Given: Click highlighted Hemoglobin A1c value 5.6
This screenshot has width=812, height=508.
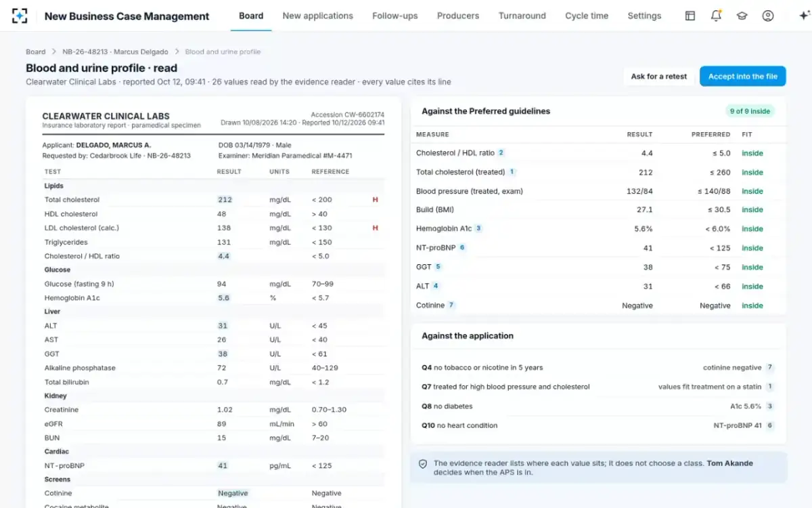Looking at the screenshot, I should 223,298.
